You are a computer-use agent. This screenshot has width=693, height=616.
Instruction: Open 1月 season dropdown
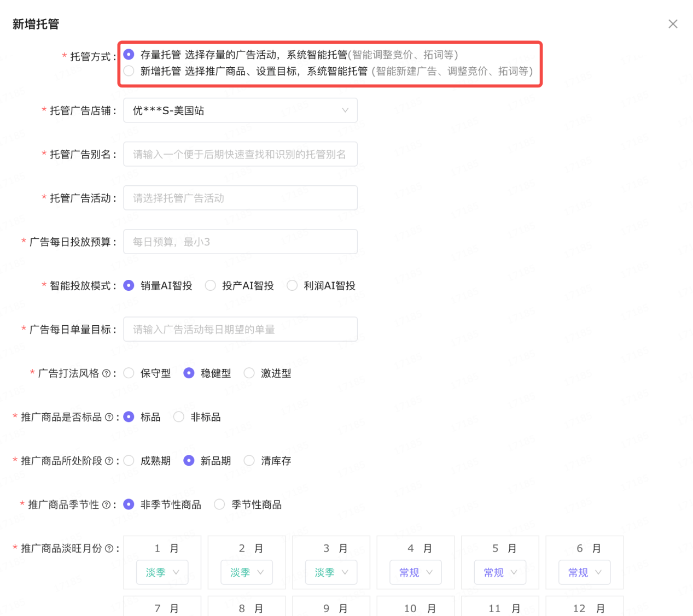click(x=162, y=572)
